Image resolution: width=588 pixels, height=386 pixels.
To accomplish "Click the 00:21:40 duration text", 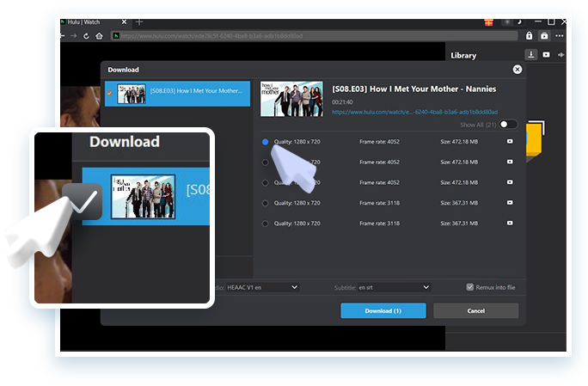I will pyautogui.click(x=342, y=102).
